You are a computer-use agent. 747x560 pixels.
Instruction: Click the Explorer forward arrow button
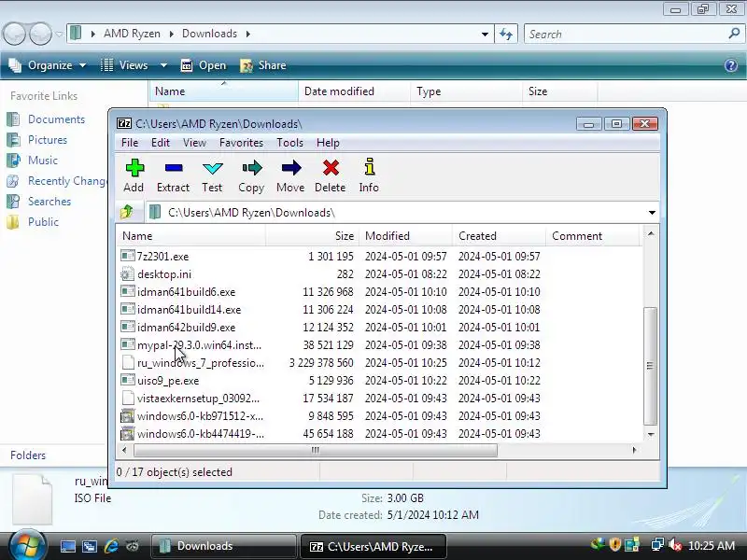tap(40, 34)
